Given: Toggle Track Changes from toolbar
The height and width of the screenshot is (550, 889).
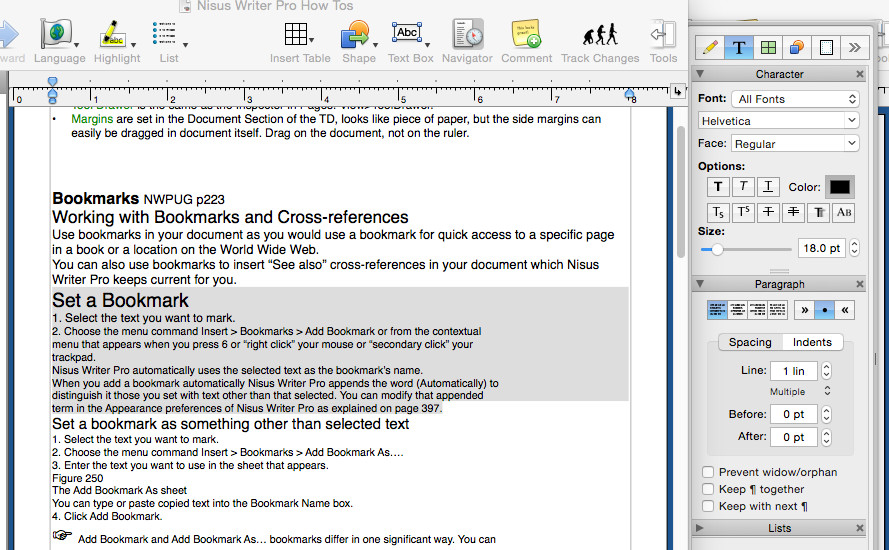Looking at the screenshot, I should point(600,34).
